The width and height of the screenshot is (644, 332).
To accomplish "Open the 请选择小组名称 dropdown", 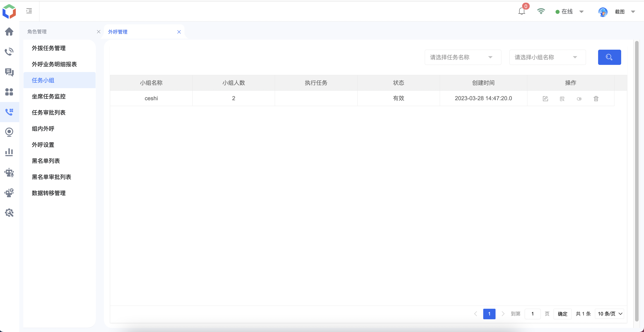I will point(547,57).
